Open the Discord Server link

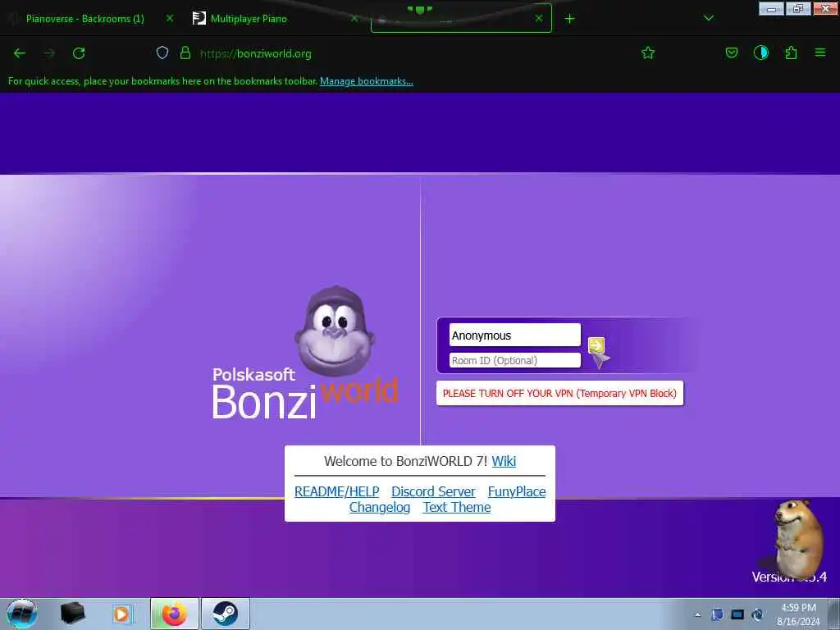tap(433, 492)
